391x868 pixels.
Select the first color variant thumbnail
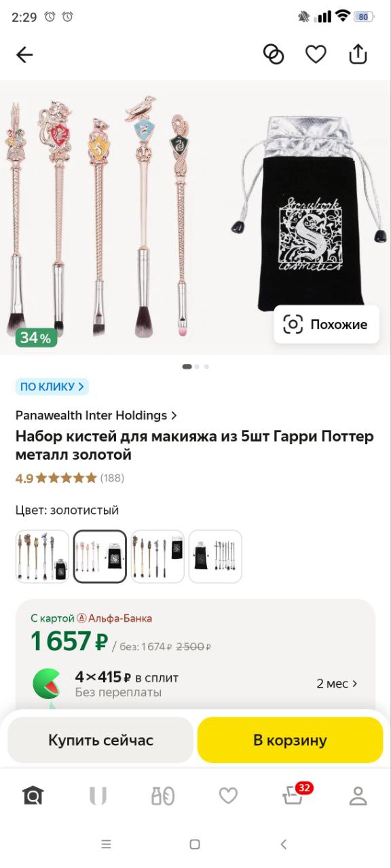pos(42,556)
